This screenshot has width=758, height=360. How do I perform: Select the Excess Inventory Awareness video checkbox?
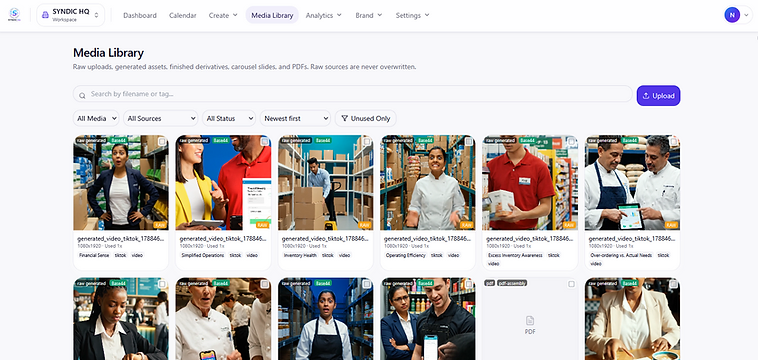571,142
